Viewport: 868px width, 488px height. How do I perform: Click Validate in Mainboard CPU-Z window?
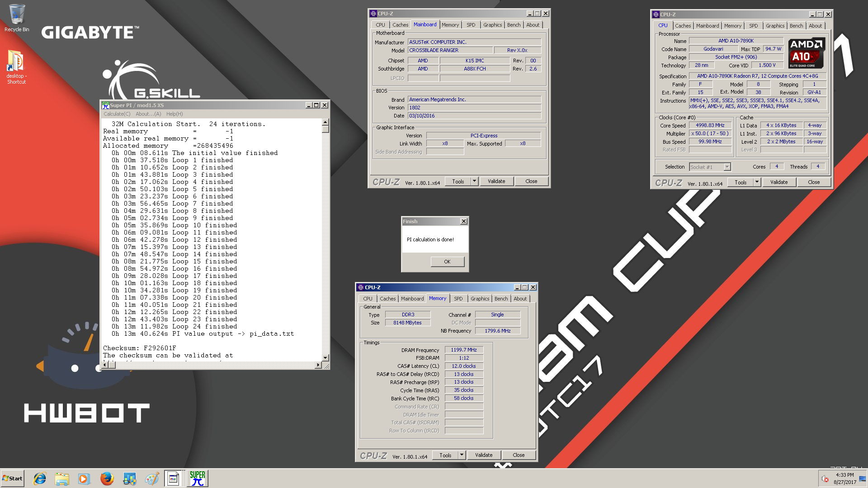(496, 181)
